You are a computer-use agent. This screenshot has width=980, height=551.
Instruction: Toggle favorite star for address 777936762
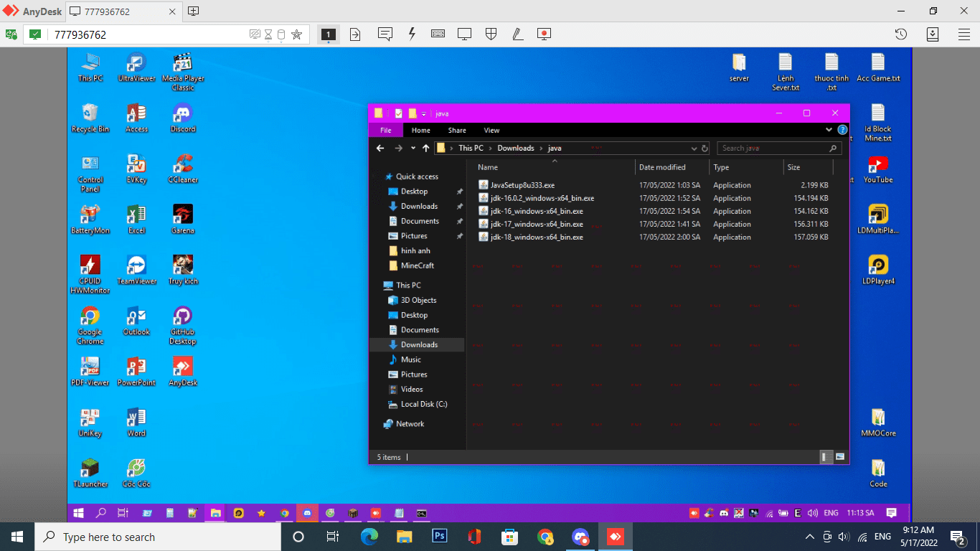296,34
